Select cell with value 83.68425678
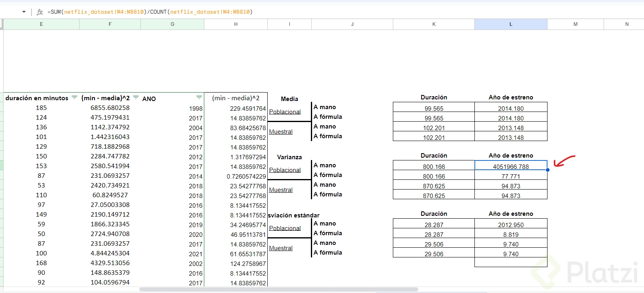This screenshot has height=293, width=644. click(236, 128)
